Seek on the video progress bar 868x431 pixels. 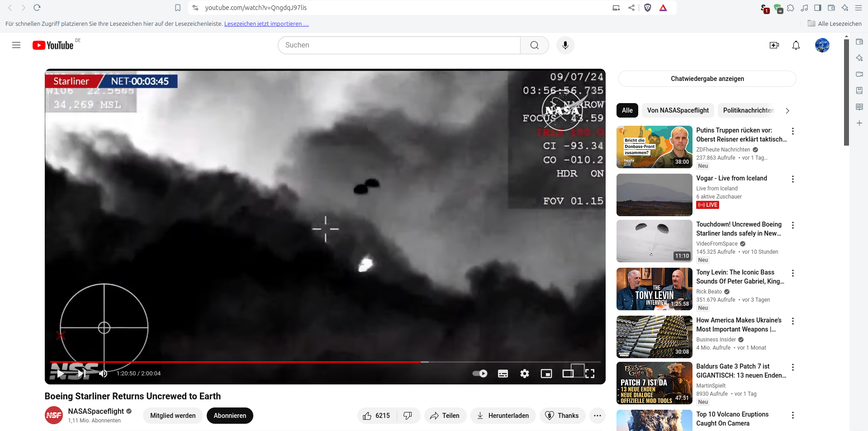point(325,362)
